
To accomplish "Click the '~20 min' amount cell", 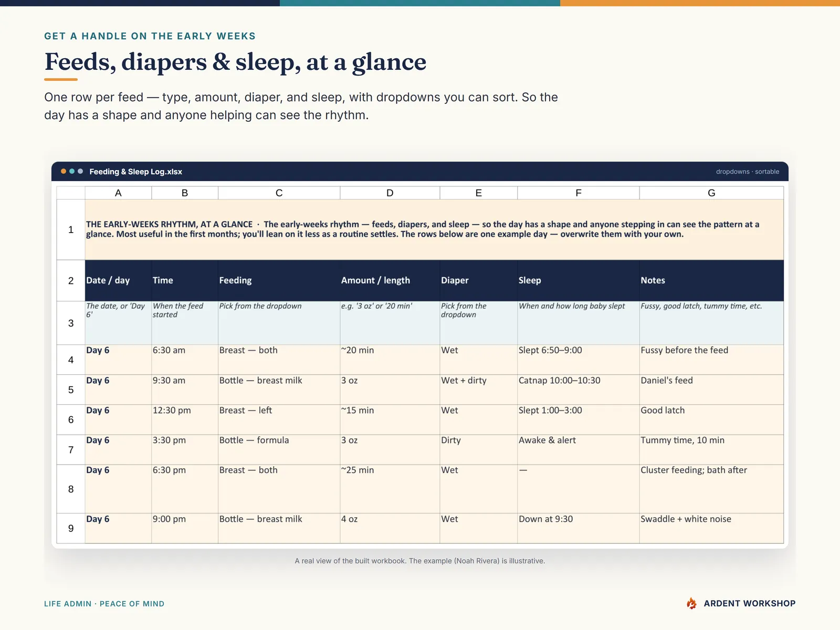I will (390, 360).
